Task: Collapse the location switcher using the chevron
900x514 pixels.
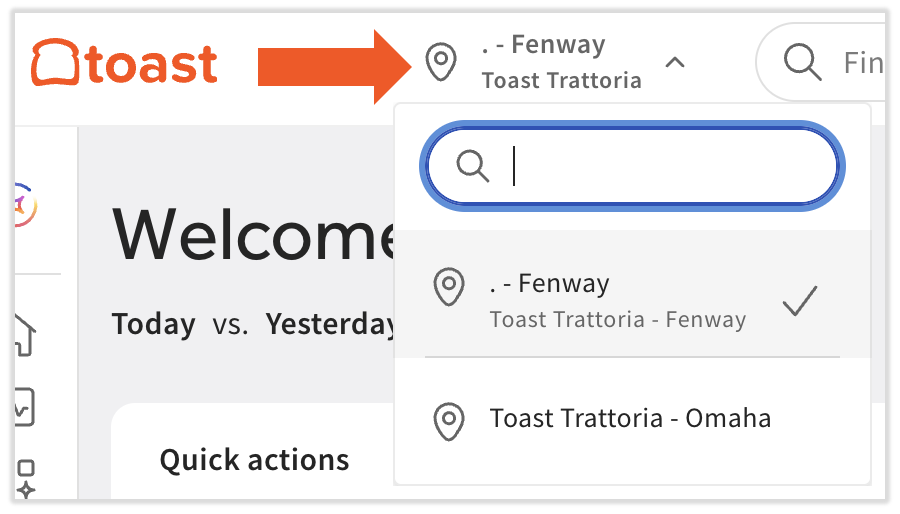Action: coord(675,63)
